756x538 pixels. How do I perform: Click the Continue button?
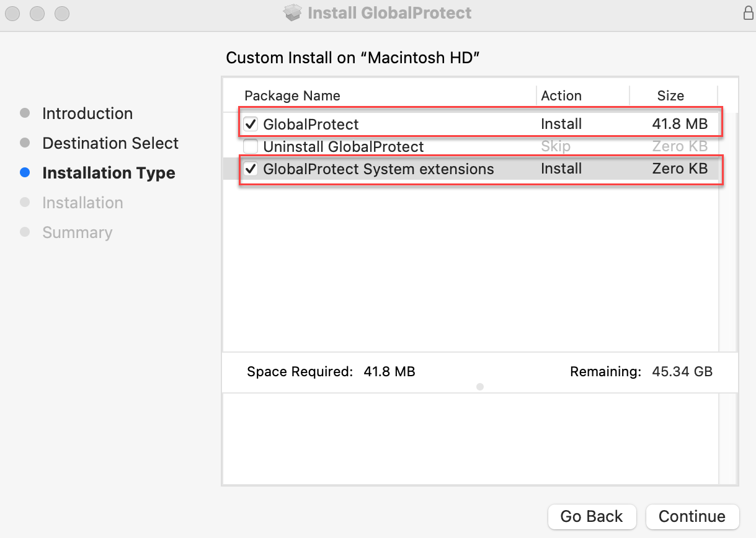click(x=692, y=516)
